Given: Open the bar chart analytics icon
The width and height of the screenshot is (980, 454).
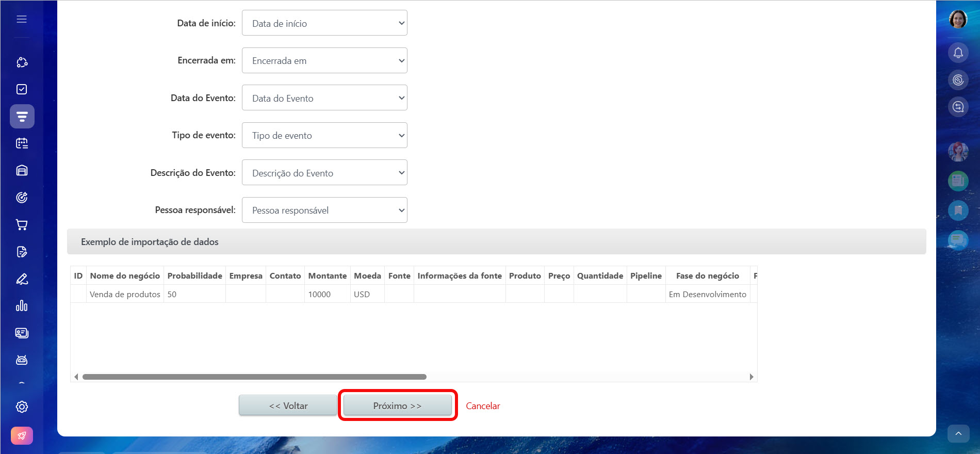Looking at the screenshot, I should (x=22, y=306).
